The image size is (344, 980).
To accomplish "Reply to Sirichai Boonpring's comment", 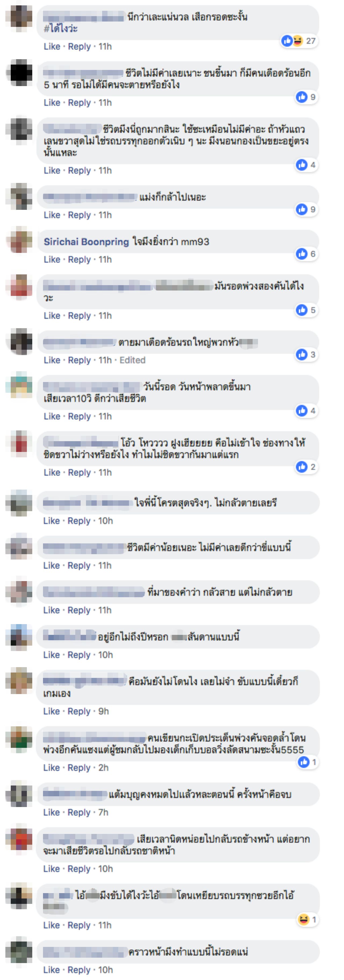I will pyautogui.click(x=80, y=259).
